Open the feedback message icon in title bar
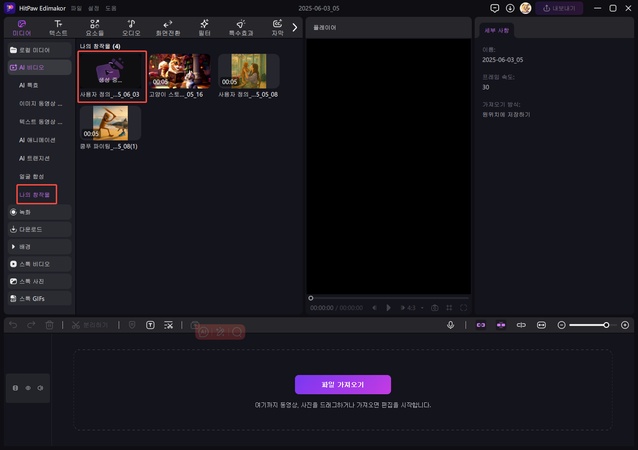The width and height of the screenshot is (638, 450). tap(494, 8)
